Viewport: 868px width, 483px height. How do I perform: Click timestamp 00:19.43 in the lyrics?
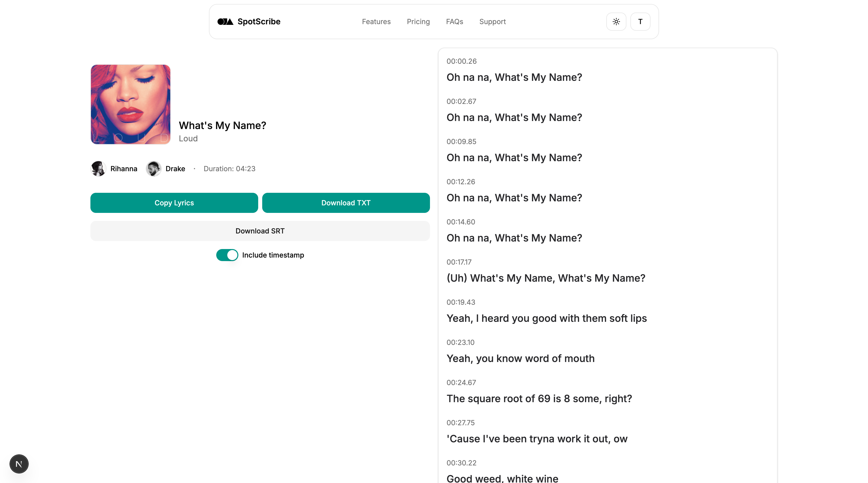coord(461,302)
